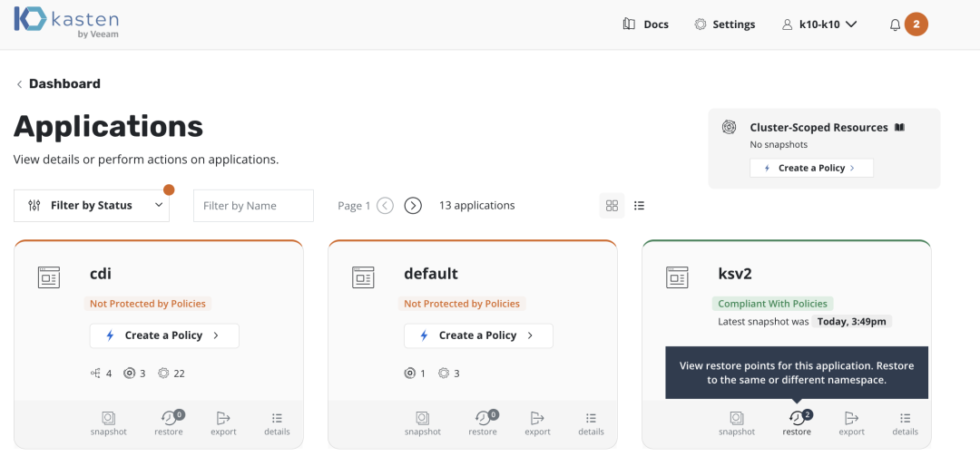
Task: Take a snapshot of ksv2
Action: pyautogui.click(x=737, y=422)
